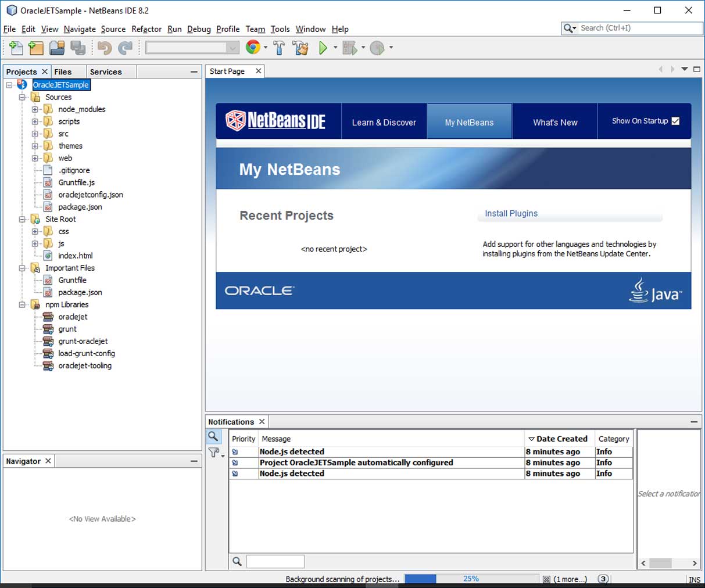The height and width of the screenshot is (588, 705).
Task: Click the Install Plugins link
Action: click(x=511, y=213)
